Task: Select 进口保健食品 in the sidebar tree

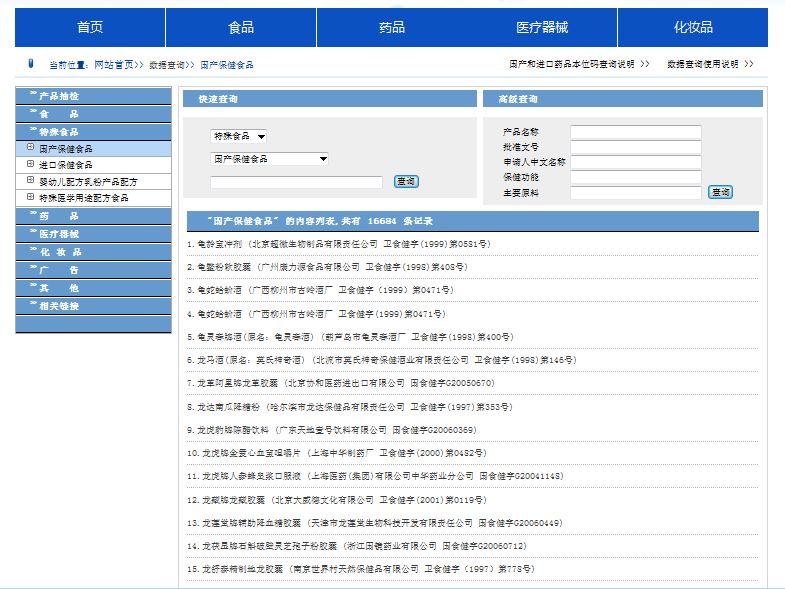Action: pos(66,165)
